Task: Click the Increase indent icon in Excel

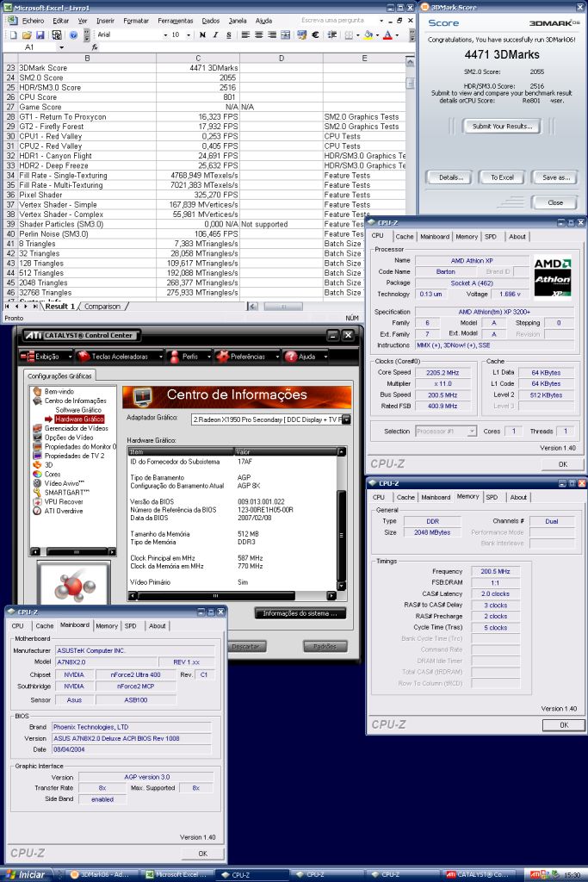Action: pyautogui.click(x=332, y=34)
